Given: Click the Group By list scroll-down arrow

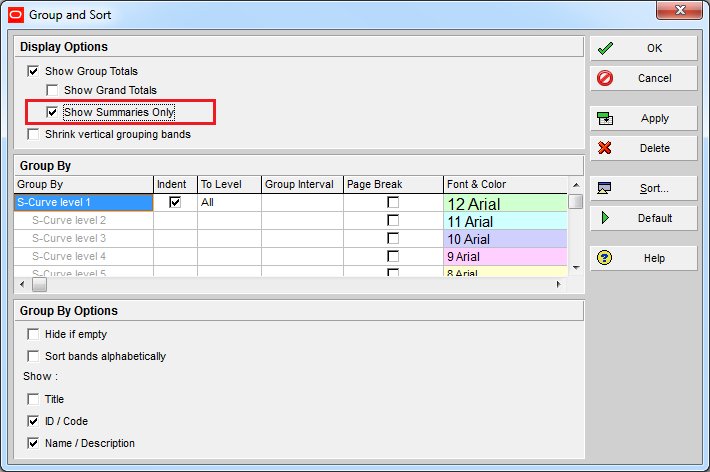Looking at the screenshot, I should click(576, 268).
